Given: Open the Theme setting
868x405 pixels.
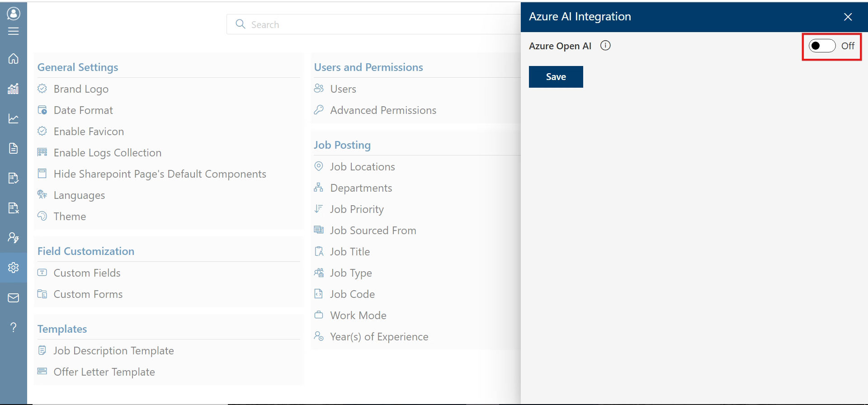Looking at the screenshot, I should [70, 217].
